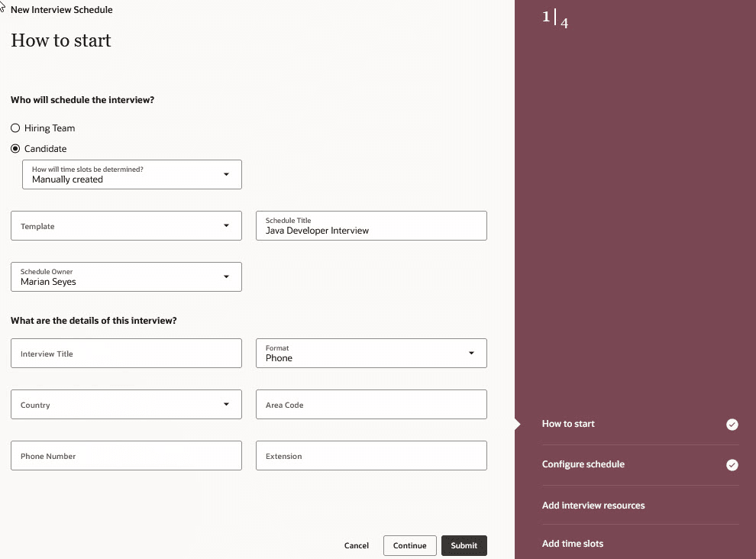756x559 pixels.
Task: Click the New Interview Schedule heading text
Action: pos(61,10)
